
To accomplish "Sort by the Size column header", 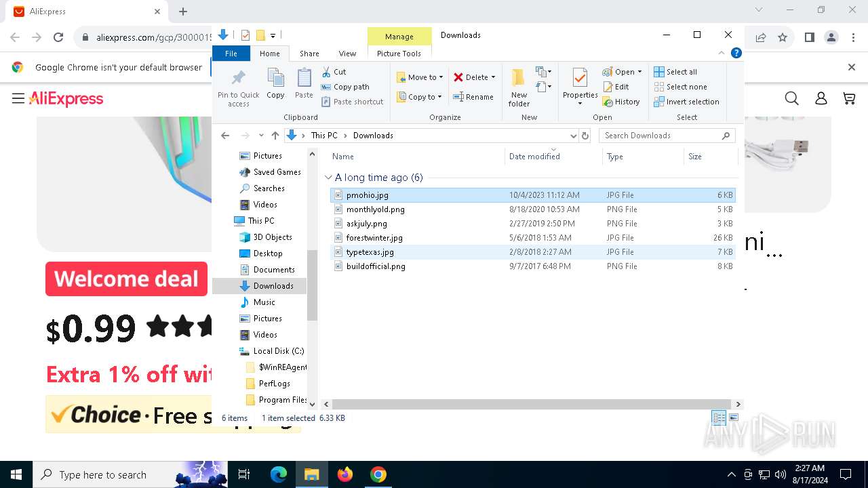I will point(710,157).
